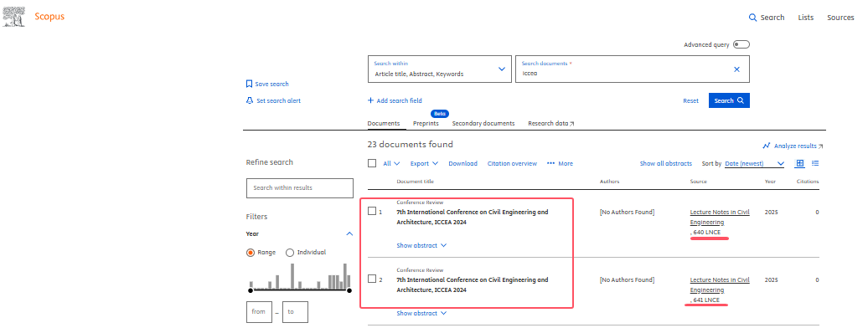The height and width of the screenshot is (328, 868).
Task: Click the magnifier Search icon in header
Action: coord(752,18)
